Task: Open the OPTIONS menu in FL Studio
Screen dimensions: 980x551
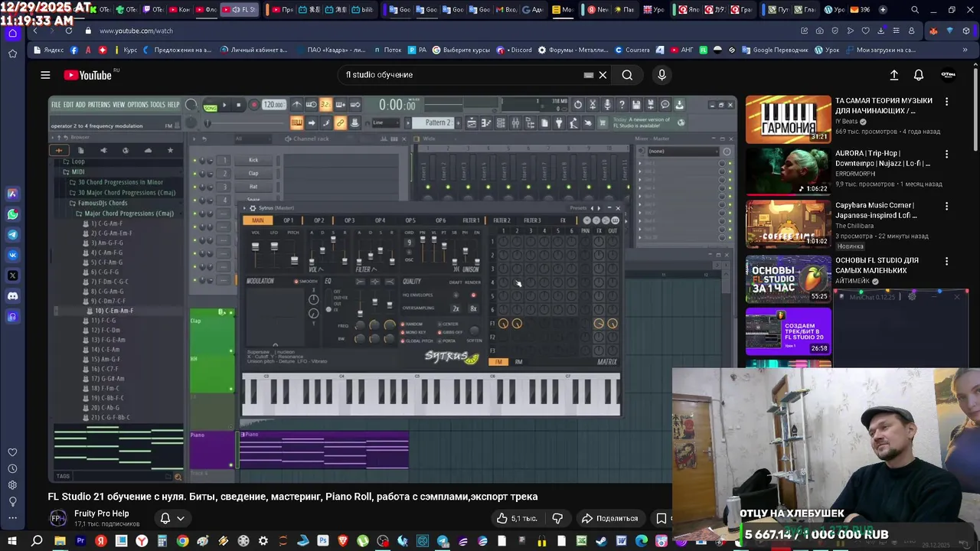Action: tap(138, 105)
